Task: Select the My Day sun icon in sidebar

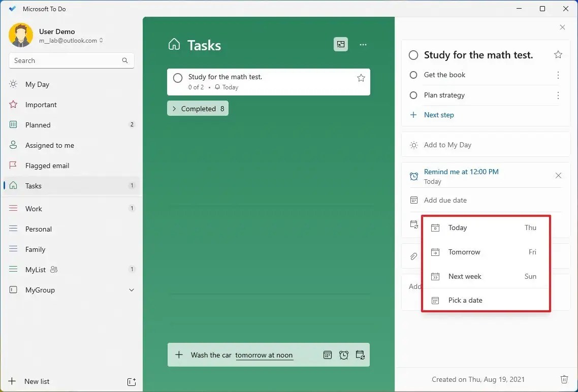Action: [x=13, y=84]
